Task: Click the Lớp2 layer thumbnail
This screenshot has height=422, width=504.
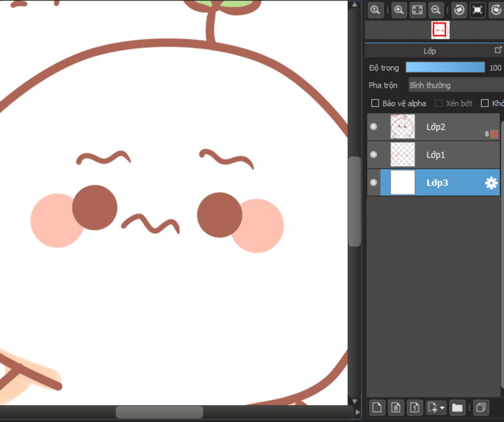Action: click(x=403, y=127)
